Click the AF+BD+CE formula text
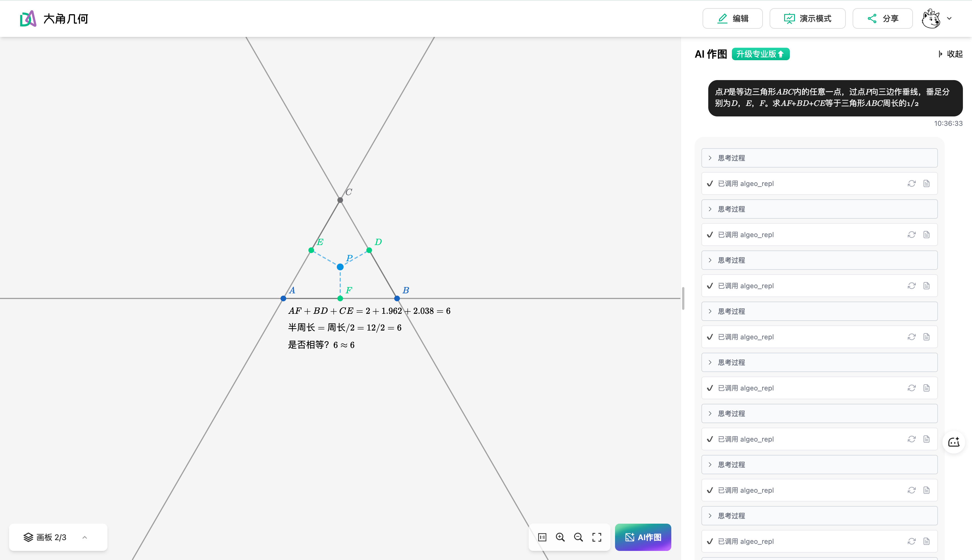 369,311
